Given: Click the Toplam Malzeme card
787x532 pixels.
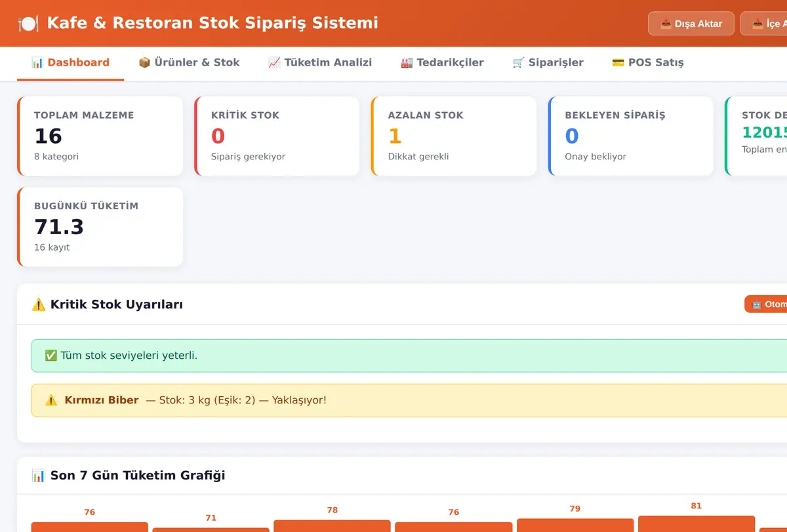Looking at the screenshot, I should [x=100, y=136].
